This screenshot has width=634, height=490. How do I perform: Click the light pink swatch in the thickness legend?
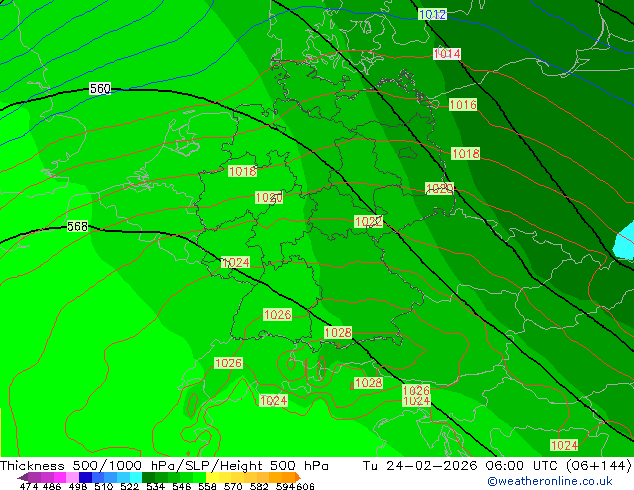pos(72,477)
